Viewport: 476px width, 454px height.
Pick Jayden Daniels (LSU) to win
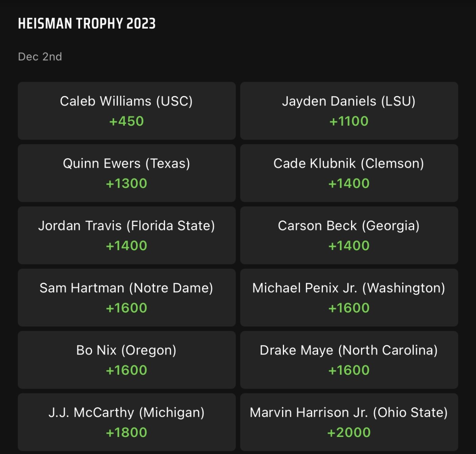point(349,111)
